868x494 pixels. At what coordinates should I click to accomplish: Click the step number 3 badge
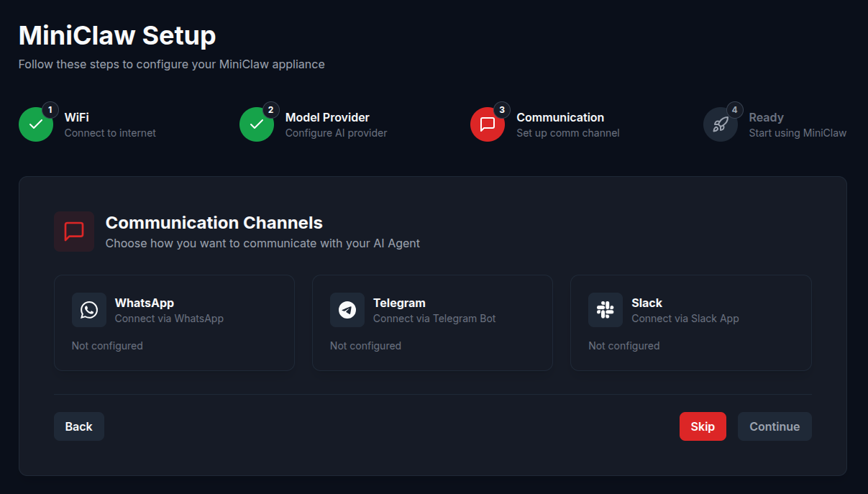[501, 110]
